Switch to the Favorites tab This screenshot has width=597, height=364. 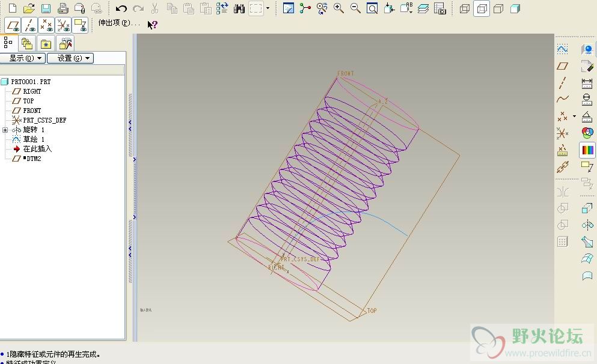point(46,44)
